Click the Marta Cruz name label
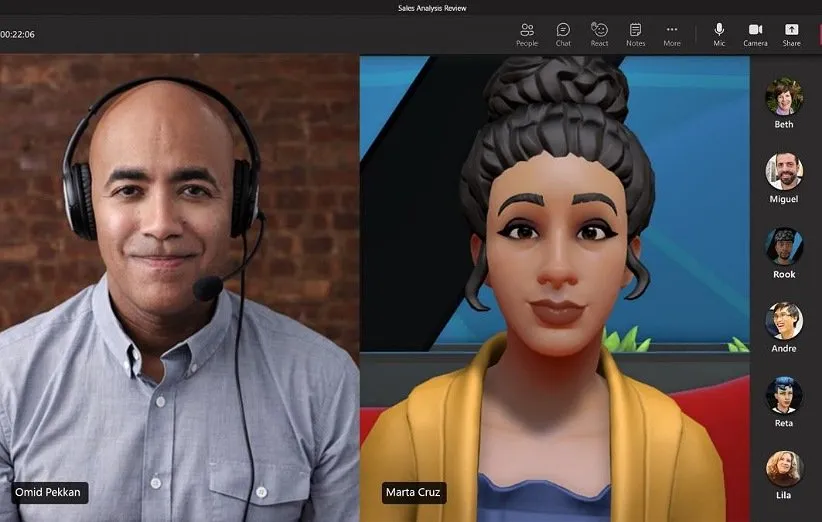Viewport: 822px width, 522px height. click(414, 492)
